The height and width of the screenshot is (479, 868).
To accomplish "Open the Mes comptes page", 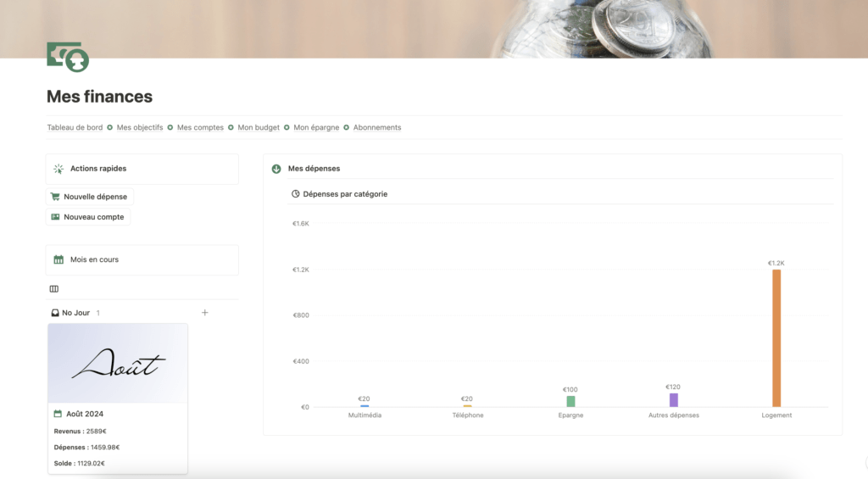I will pyautogui.click(x=200, y=128).
